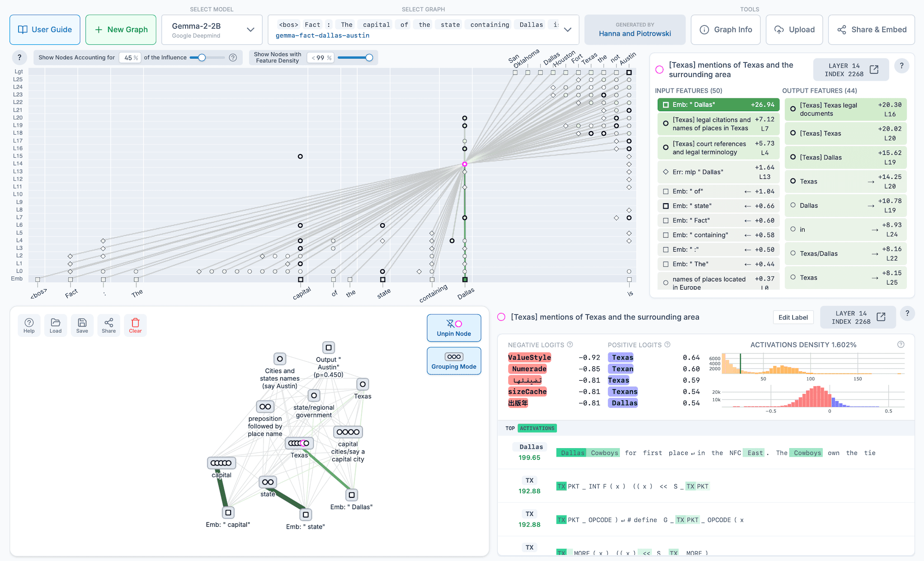Toggle Grouping Mode on

click(x=453, y=361)
